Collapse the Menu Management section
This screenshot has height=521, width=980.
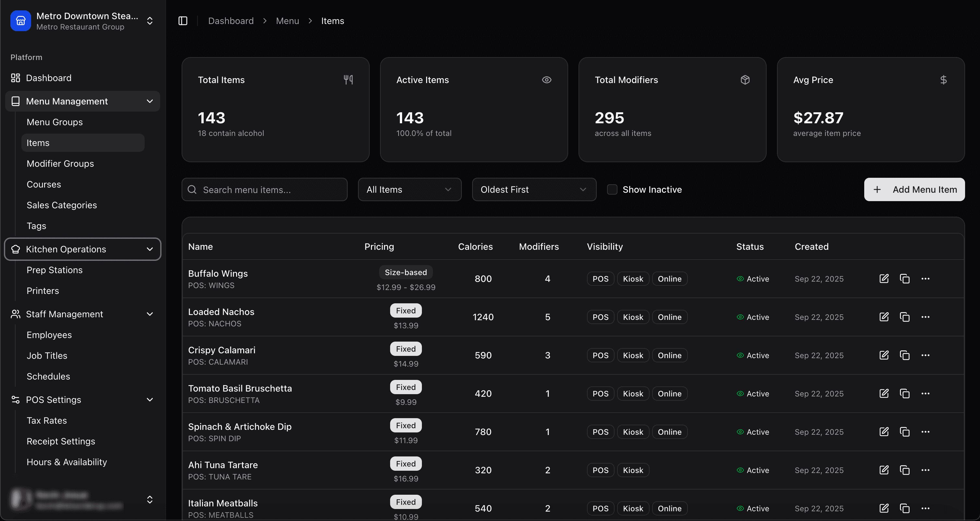(x=149, y=101)
